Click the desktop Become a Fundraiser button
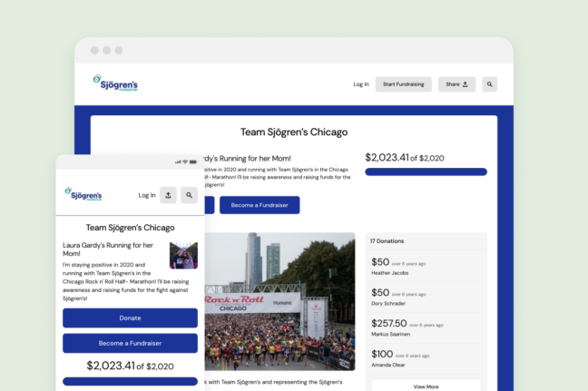 [x=260, y=205]
